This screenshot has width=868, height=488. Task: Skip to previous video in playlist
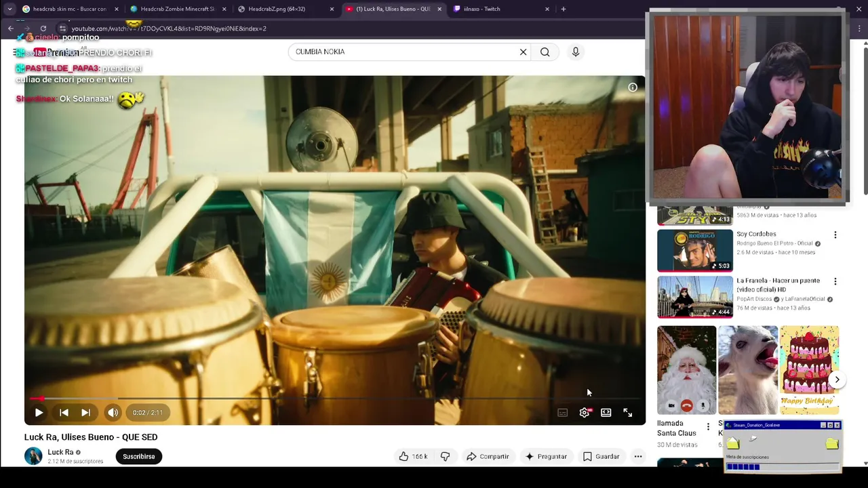click(x=64, y=412)
